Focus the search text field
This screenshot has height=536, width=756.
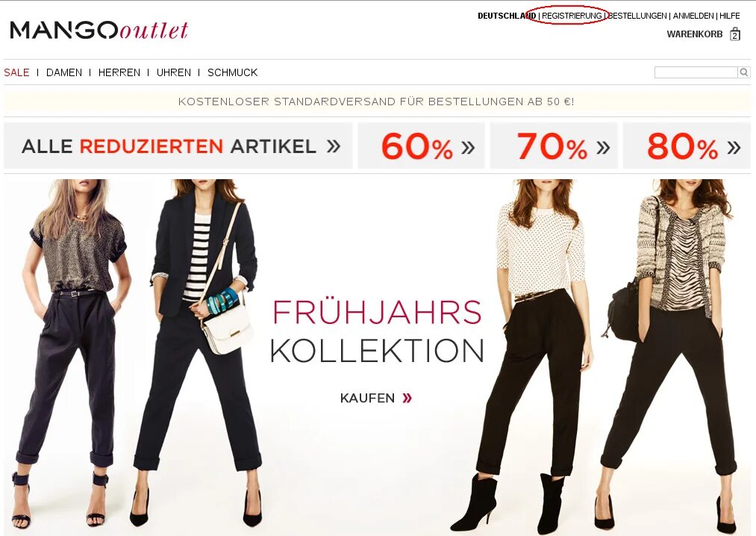696,72
